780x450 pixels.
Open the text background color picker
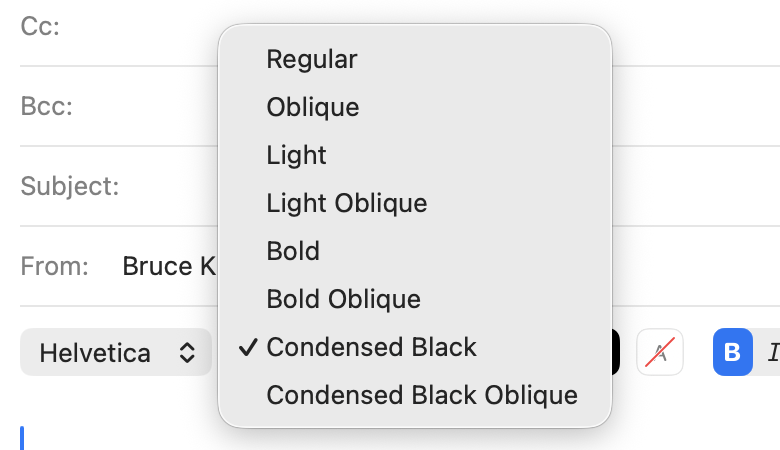pyautogui.click(x=660, y=352)
